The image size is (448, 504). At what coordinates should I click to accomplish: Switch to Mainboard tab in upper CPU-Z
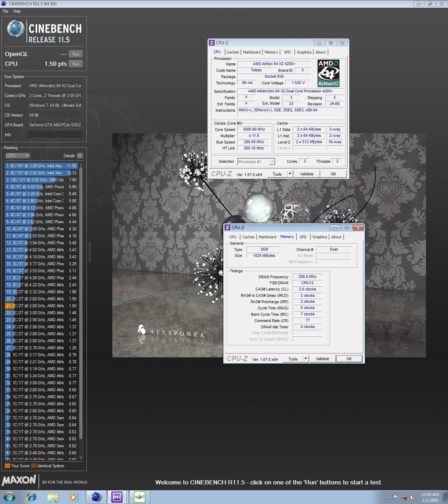tap(252, 52)
